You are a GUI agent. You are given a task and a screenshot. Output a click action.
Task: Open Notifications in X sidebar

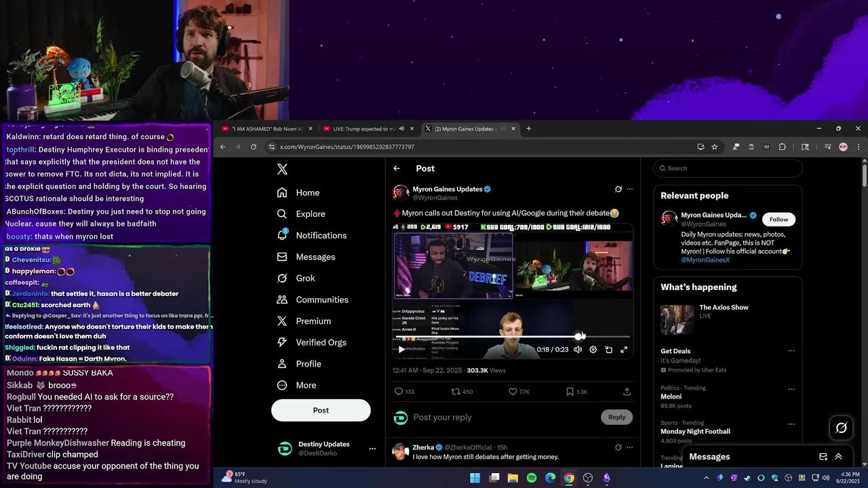pos(312,235)
